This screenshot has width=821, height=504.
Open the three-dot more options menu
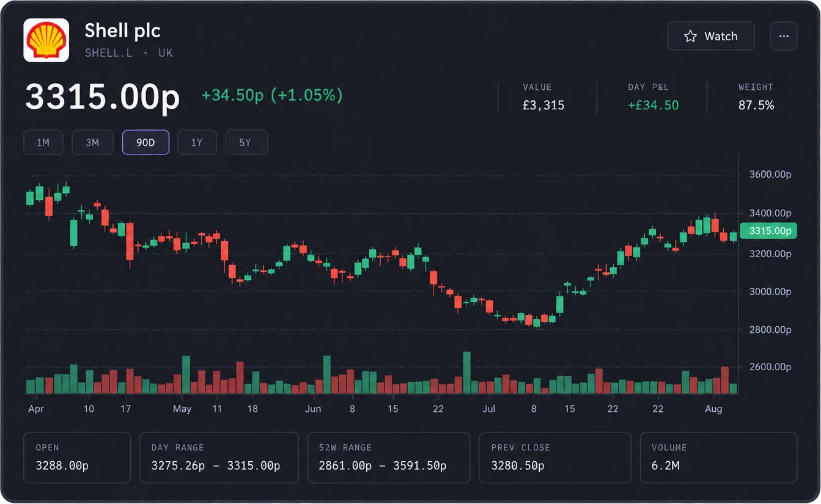point(784,36)
